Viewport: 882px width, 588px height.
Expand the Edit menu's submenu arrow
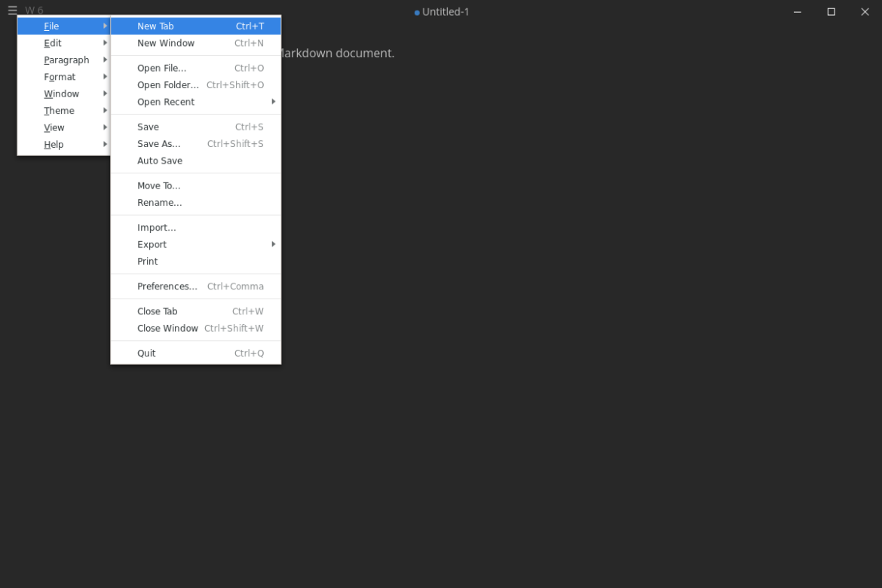pyautogui.click(x=105, y=43)
